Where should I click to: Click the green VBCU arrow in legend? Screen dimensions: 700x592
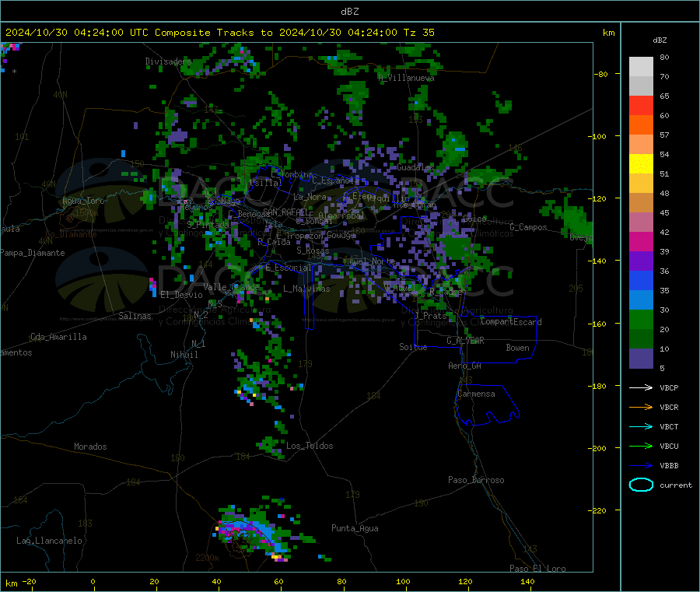point(641,446)
